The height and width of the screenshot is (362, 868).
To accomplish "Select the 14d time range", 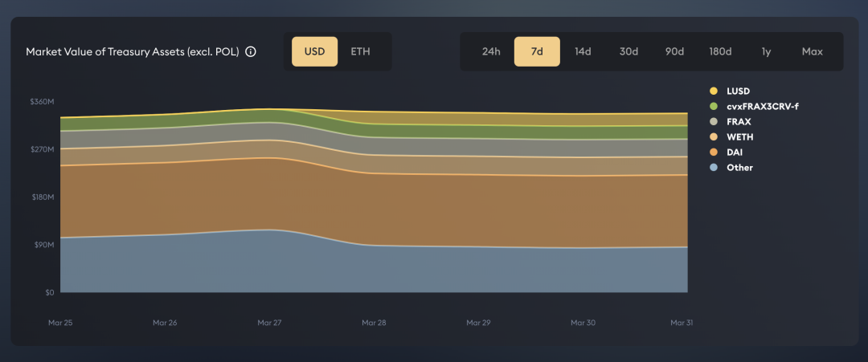I will [x=583, y=51].
